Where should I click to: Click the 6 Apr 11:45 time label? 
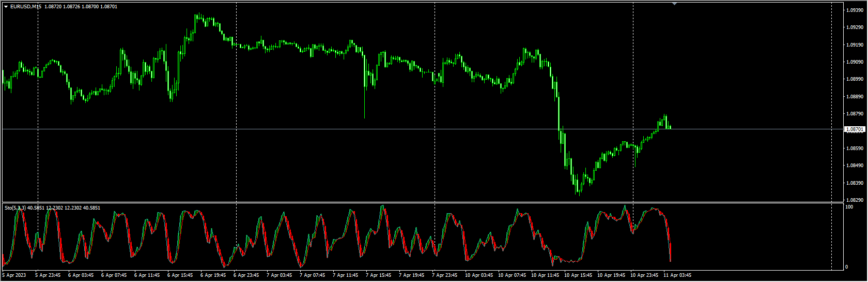click(x=147, y=275)
